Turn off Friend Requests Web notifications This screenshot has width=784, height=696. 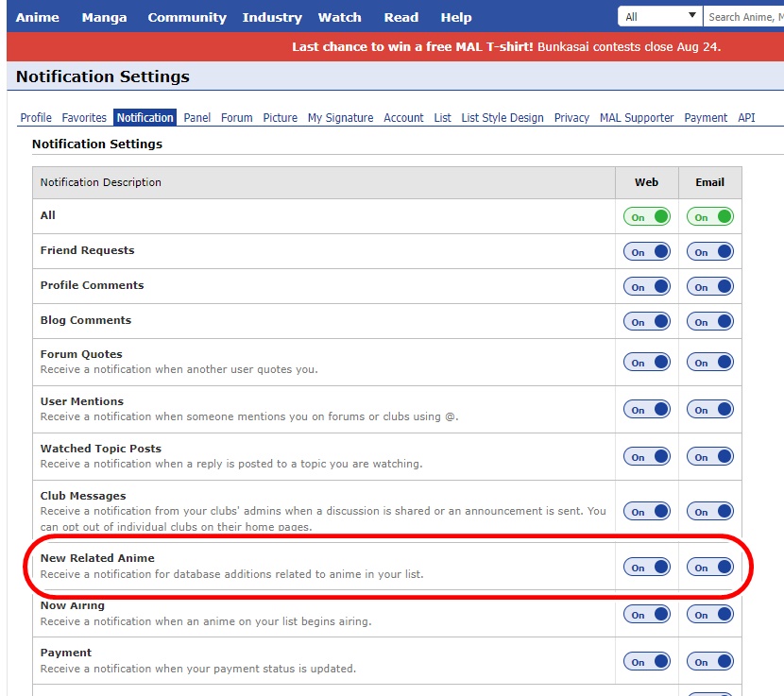(x=646, y=251)
